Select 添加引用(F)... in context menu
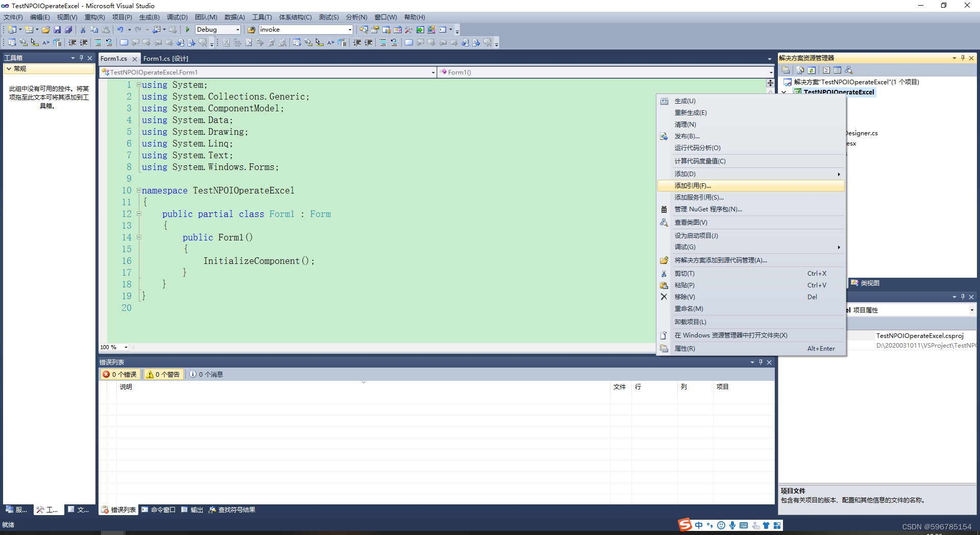The image size is (980, 535). 751,186
